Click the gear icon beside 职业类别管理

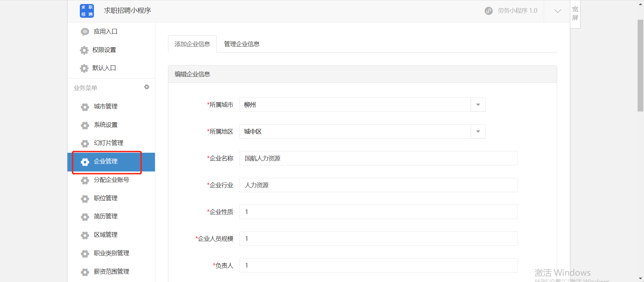pos(85,254)
